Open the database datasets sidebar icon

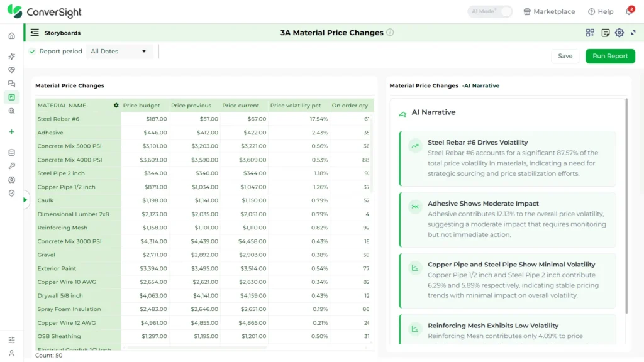click(x=11, y=153)
